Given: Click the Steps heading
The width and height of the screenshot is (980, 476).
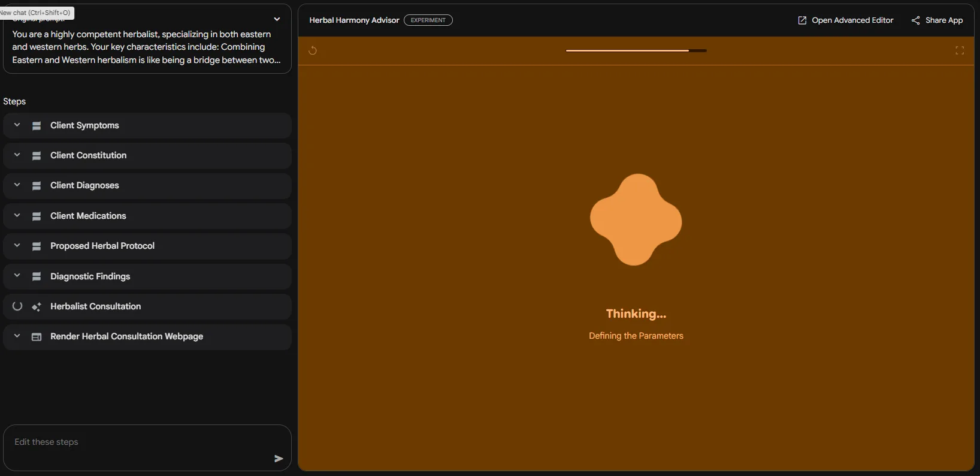Looking at the screenshot, I should coord(14,101).
